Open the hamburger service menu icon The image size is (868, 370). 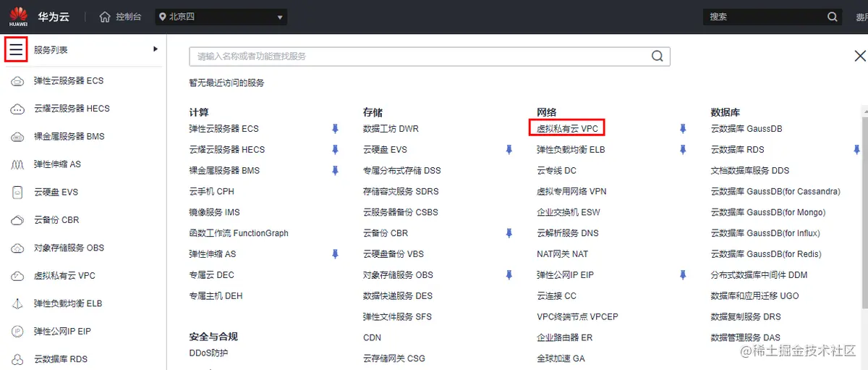[16, 49]
